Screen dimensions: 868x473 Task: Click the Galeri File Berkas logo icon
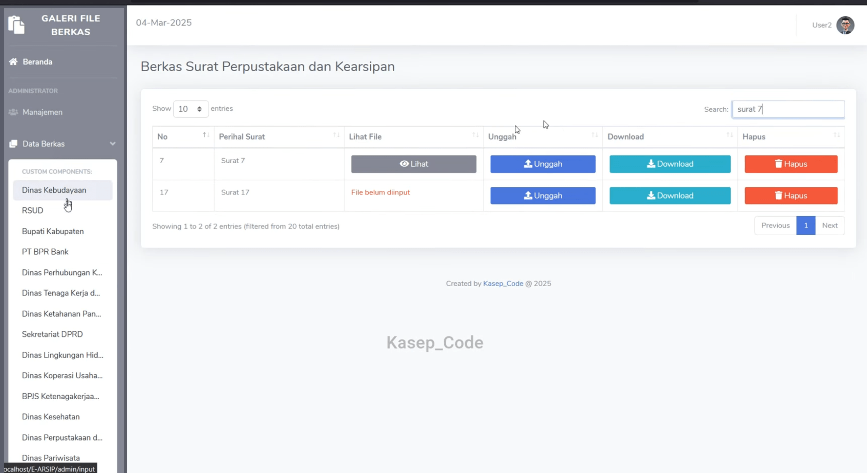16,25
